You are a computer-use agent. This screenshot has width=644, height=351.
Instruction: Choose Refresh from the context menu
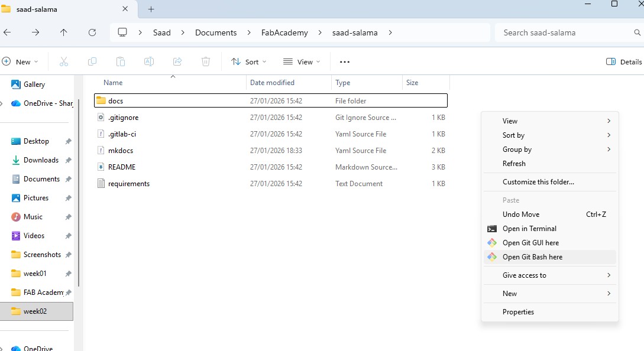(550, 164)
